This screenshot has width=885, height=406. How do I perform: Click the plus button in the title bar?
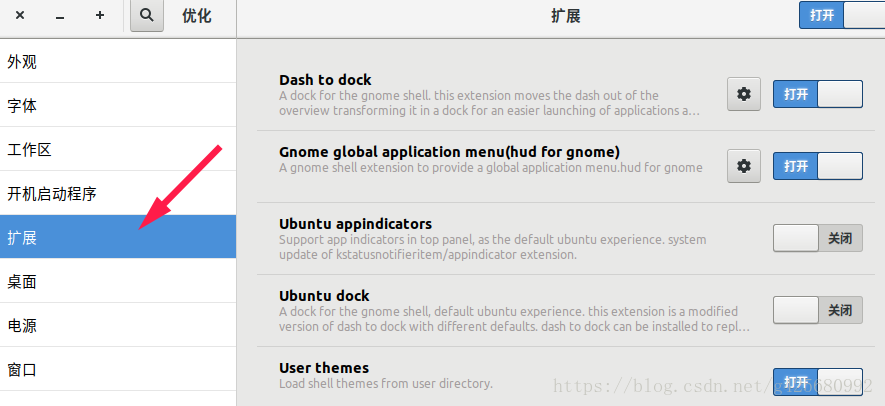pyautogui.click(x=100, y=16)
